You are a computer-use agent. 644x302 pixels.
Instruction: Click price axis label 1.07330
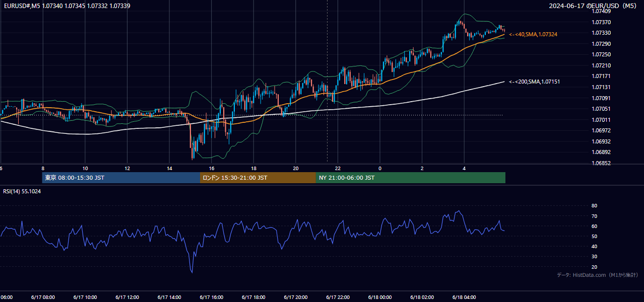[x=601, y=33]
